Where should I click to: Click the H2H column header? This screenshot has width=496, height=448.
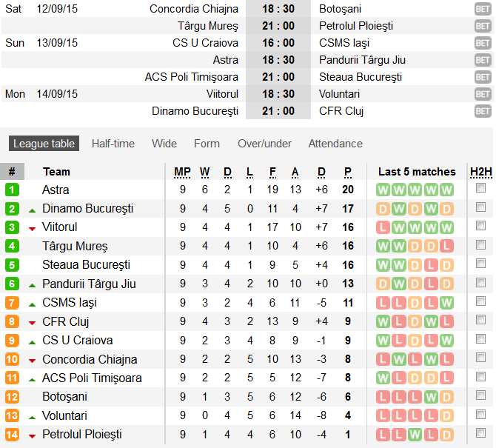point(481,172)
